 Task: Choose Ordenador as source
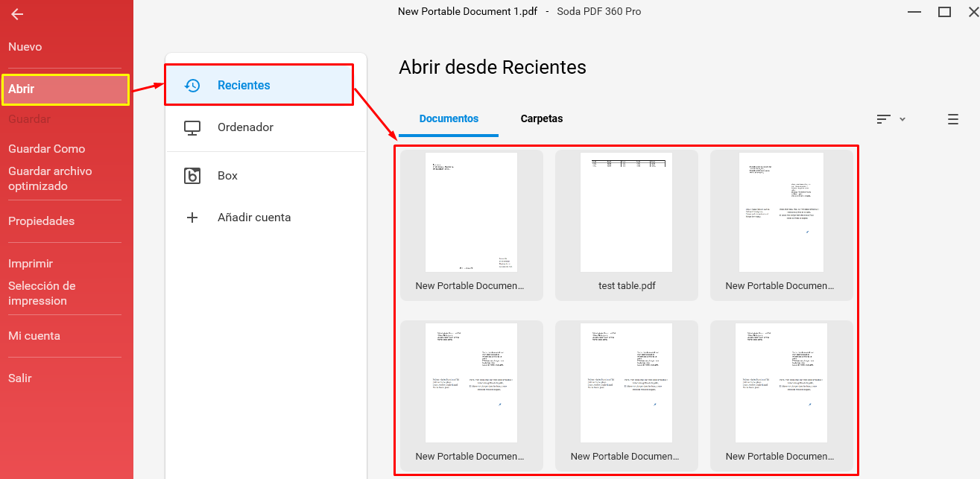pyautogui.click(x=266, y=127)
